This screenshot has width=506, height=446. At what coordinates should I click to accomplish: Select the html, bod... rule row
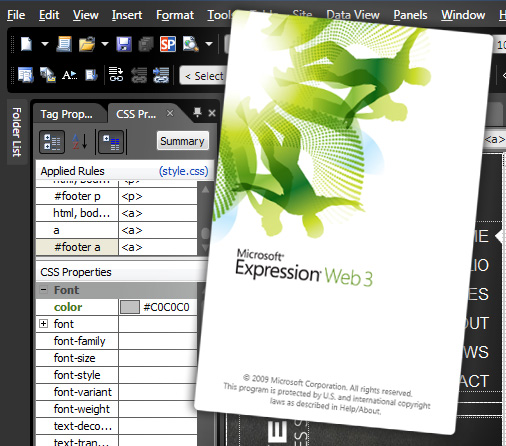[116, 213]
